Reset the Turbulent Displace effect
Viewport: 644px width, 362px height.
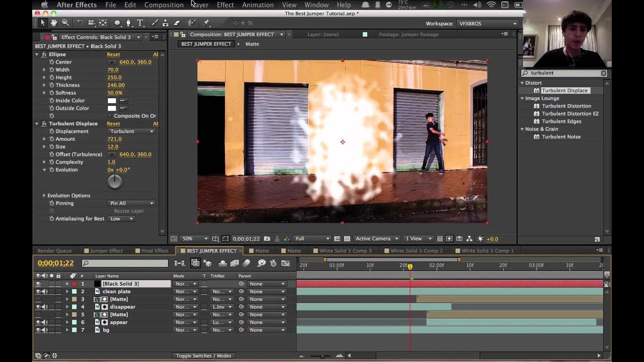coord(113,124)
